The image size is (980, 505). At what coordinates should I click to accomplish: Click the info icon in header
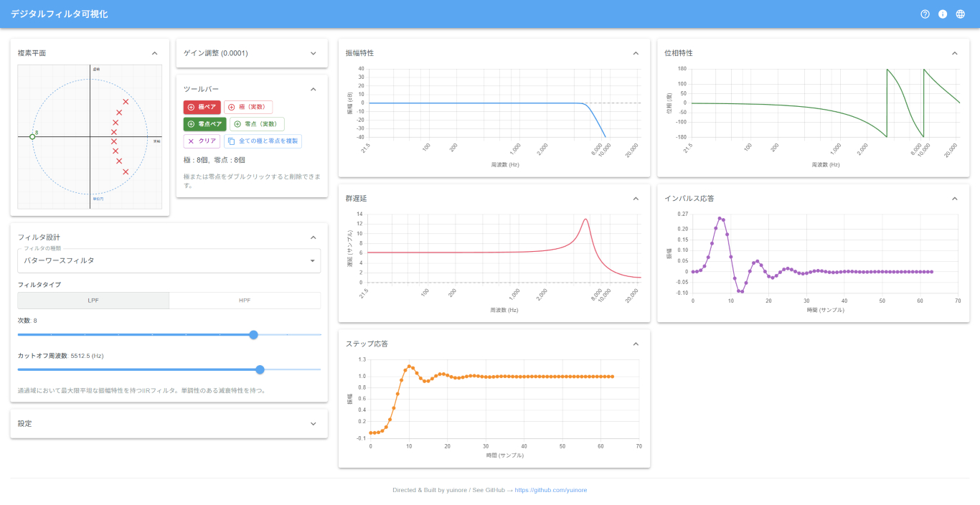(x=943, y=14)
